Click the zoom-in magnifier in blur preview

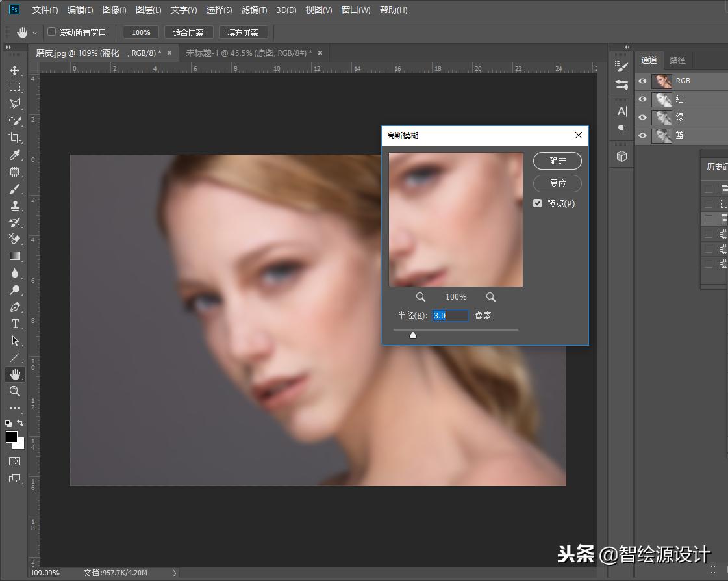tap(491, 297)
